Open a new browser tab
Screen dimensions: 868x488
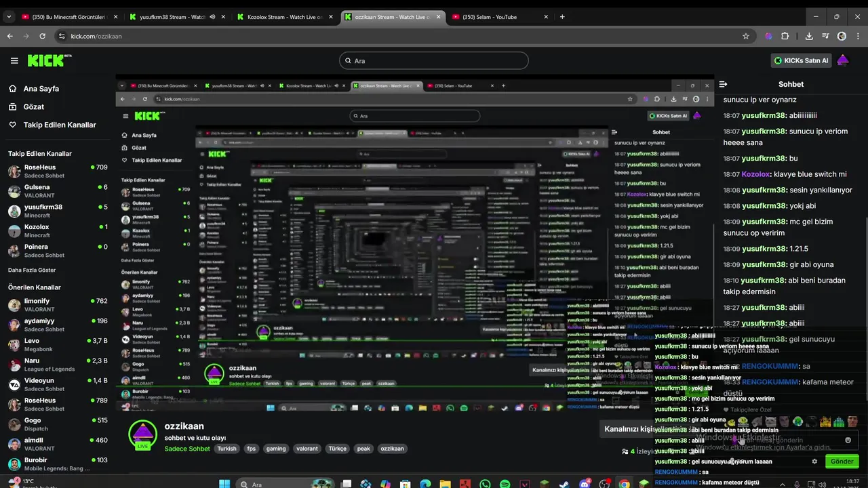562,17
